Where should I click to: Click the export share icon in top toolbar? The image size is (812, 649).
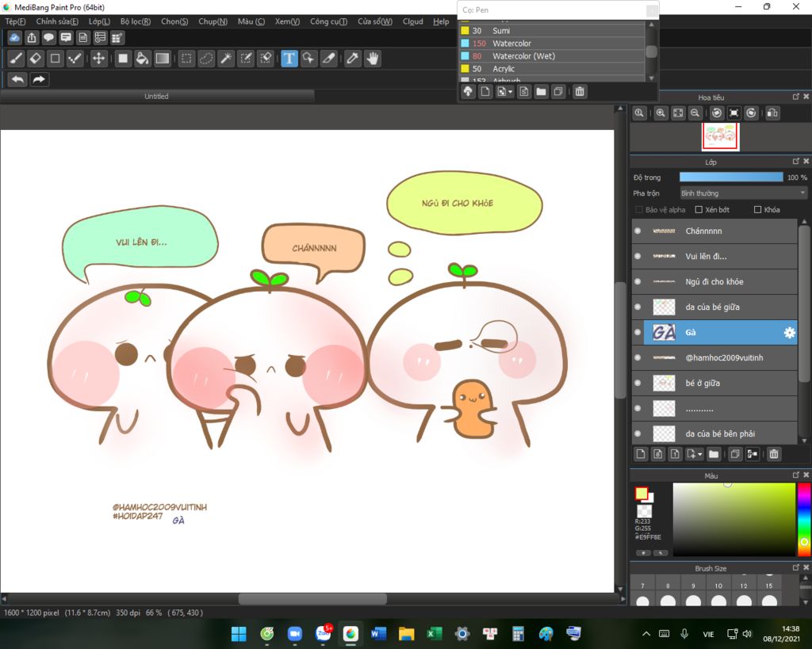click(32, 38)
